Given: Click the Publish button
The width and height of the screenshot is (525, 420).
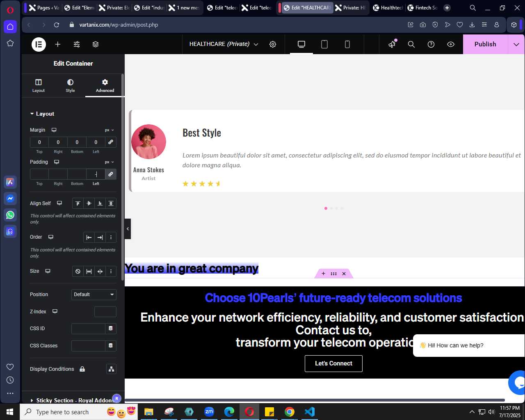Looking at the screenshot, I should point(485,44).
